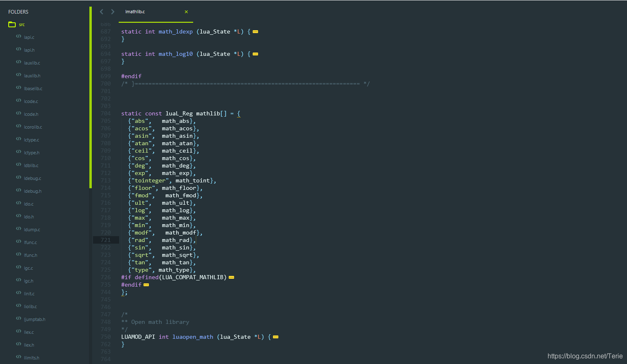
Task: Click code file icon beside ldump.c
Action: click(19, 229)
